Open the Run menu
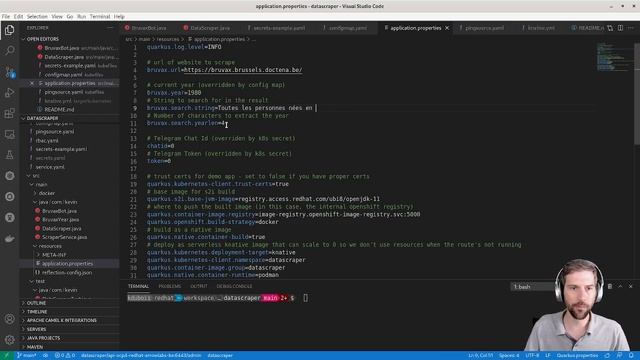Screen dimensions: 640x360 click(x=82, y=17)
